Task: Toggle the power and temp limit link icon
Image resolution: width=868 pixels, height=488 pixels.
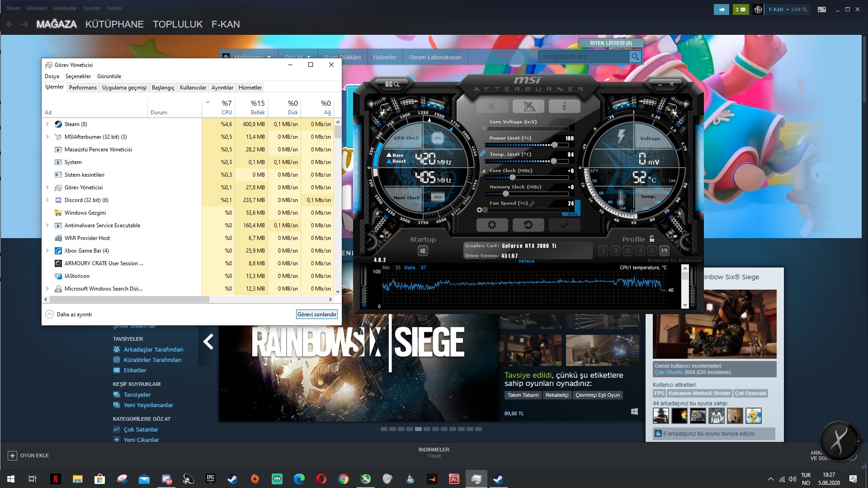Action: click(x=482, y=154)
